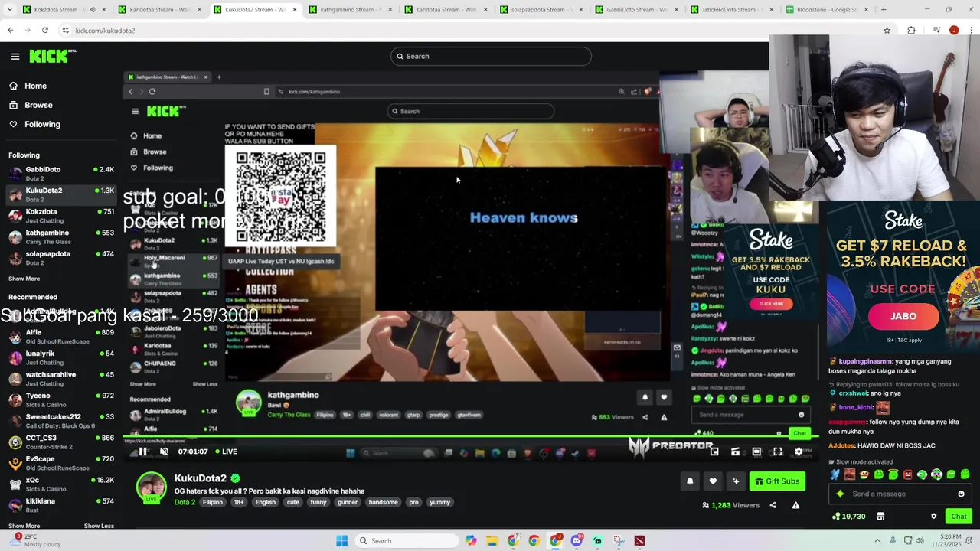Click the handsome tag
This screenshot has height=551, width=980.
point(383,502)
